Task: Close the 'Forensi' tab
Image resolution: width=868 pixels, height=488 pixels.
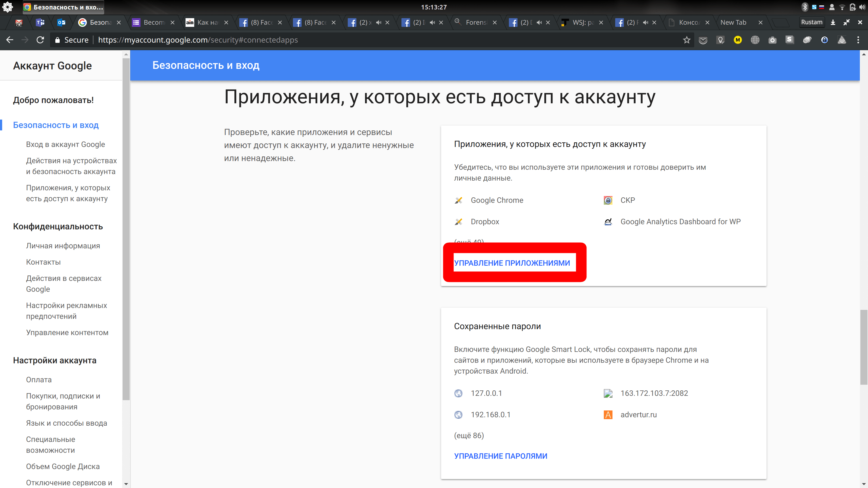Action: tap(494, 23)
